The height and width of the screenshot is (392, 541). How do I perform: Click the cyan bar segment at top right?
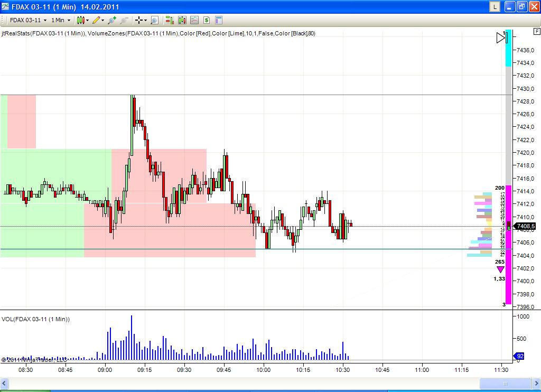(x=509, y=48)
